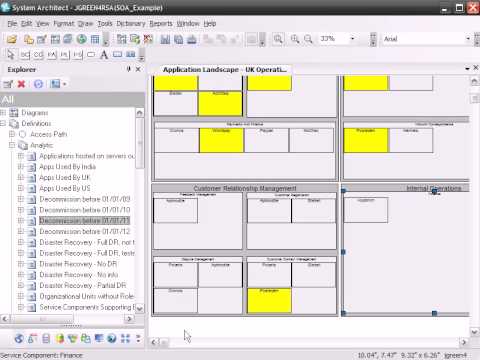Open the dropdown arrow beside the Explorer view icon

click(65, 84)
